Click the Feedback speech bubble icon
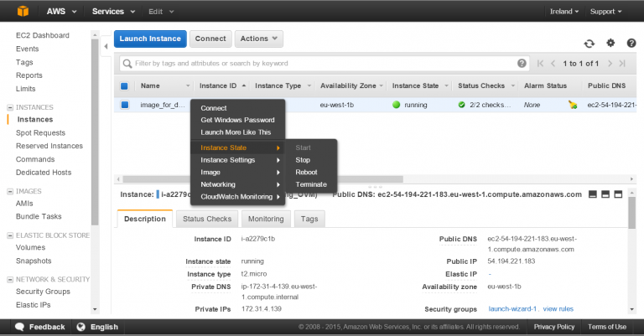This screenshot has width=644, height=336. pyautogui.click(x=19, y=327)
